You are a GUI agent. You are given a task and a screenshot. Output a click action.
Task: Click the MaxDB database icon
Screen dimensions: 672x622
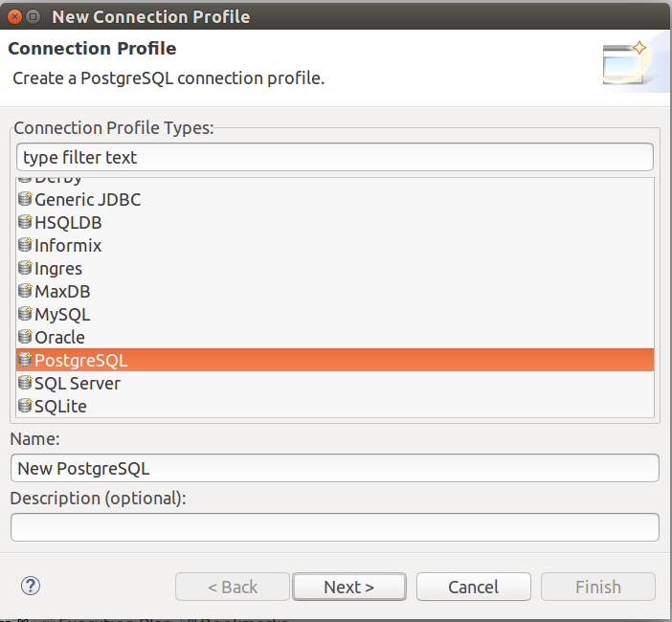click(x=25, y=291)
